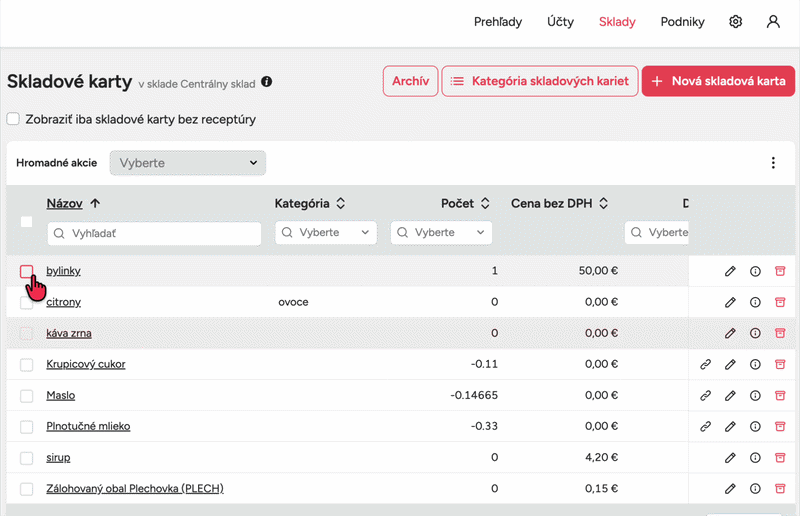Open the Krupicový cukor link
The width and height of the screenshot is (800, 516).
pyautogui.click(x=86, y=364)
